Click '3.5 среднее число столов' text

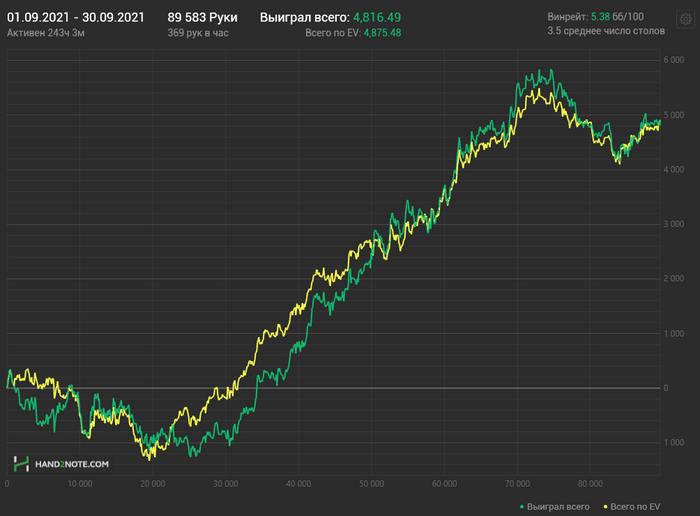point(606,31)
